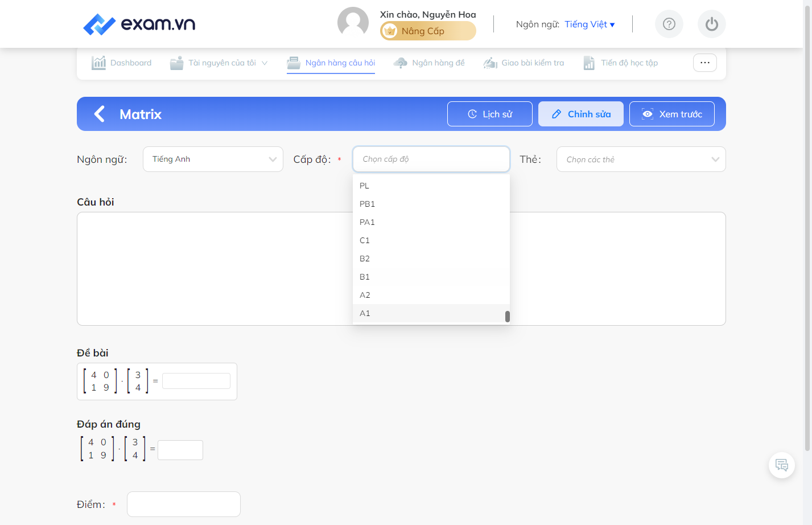
Task: Click the Xem trước preview button
Action: [x=672, y=114]
